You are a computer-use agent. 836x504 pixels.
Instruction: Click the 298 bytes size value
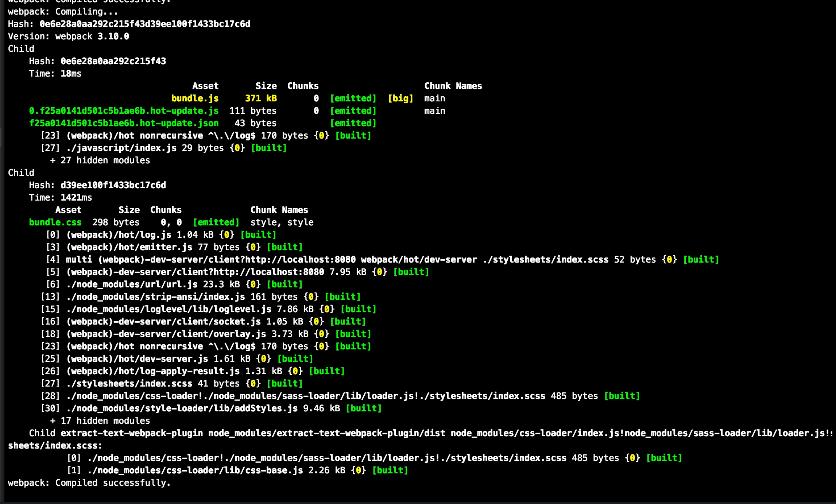[x=116, y=222]
